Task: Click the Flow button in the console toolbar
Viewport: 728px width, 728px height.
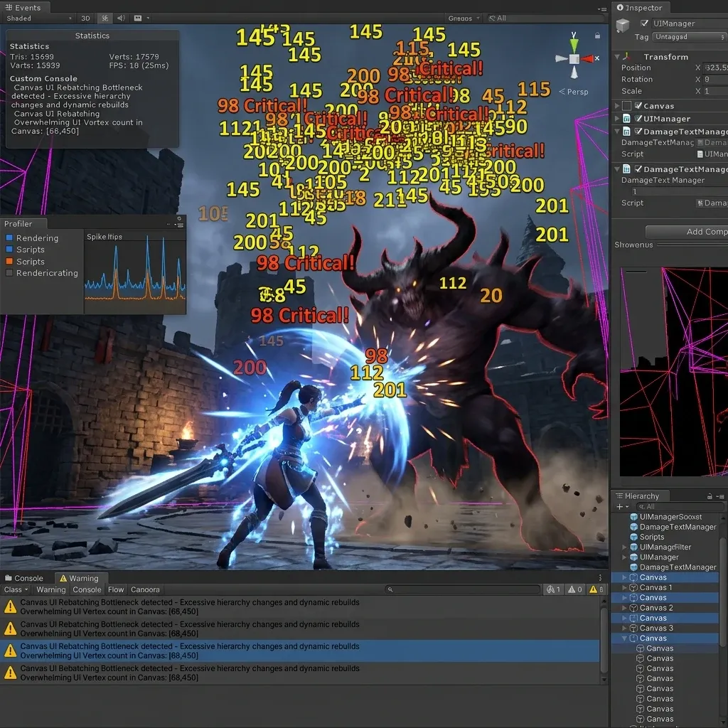Action: [x=116, y=589]
